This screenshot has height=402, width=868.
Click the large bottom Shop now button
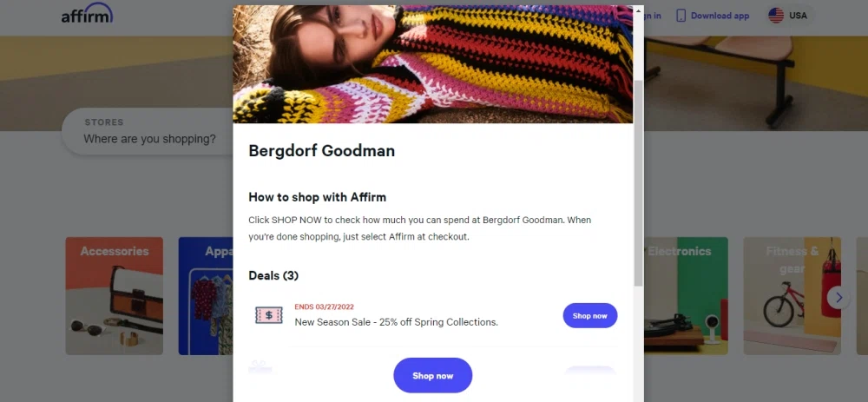(x=432, y=375)
